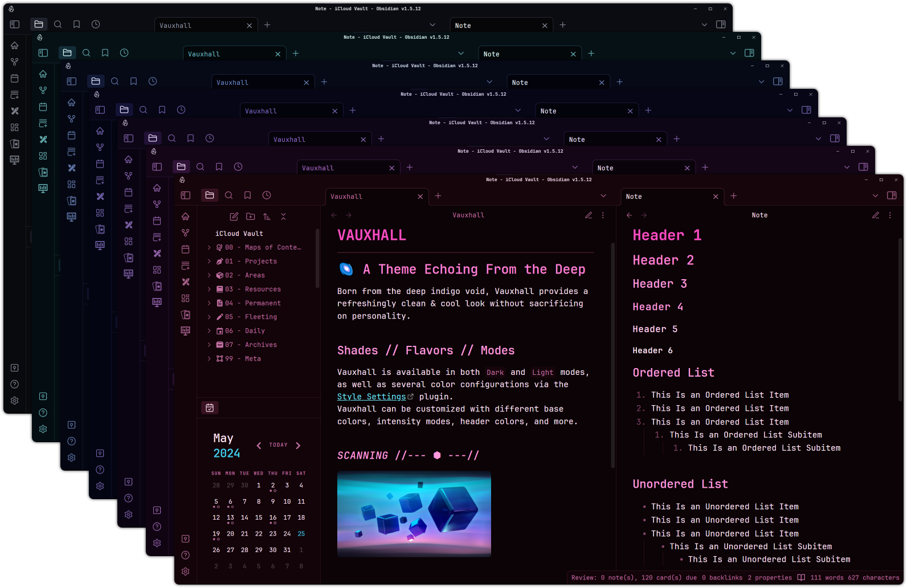Add new tab beside front window Vauxhall tab
This screenshot has width=907, height=588.
[438, 196]
